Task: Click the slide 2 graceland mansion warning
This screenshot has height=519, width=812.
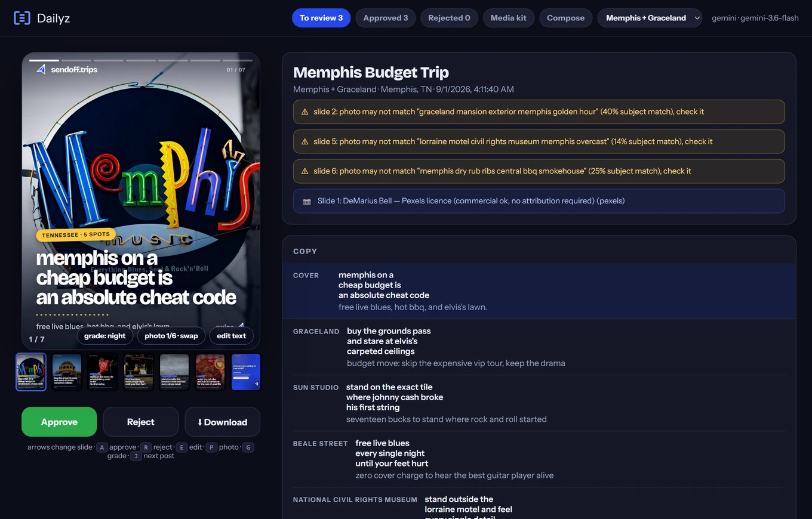Action: tap(539, 112)
